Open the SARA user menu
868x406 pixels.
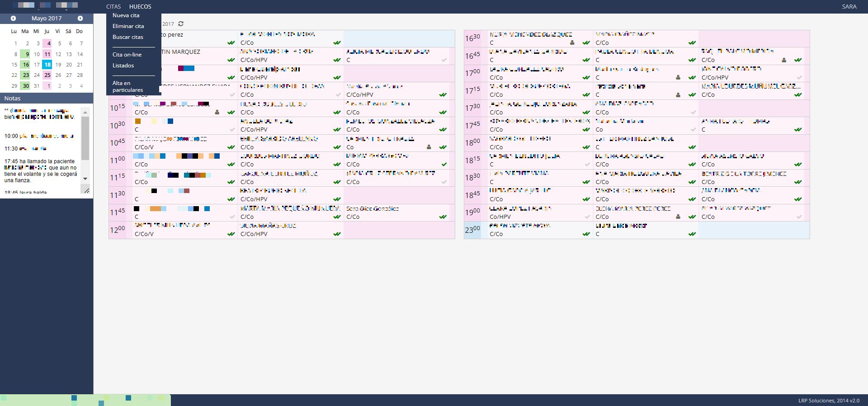849,7
